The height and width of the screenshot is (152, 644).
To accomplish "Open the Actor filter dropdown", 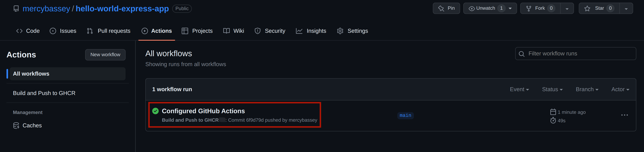I will (x=620, y=89).
